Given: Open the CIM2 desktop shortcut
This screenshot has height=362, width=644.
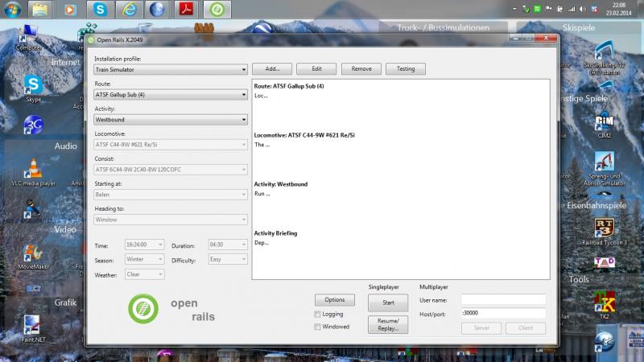Looking at the screenshot, I should click(605, 125).
